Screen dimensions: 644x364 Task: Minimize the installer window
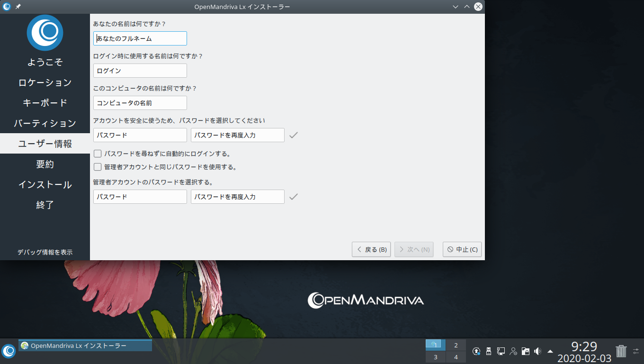456,7
